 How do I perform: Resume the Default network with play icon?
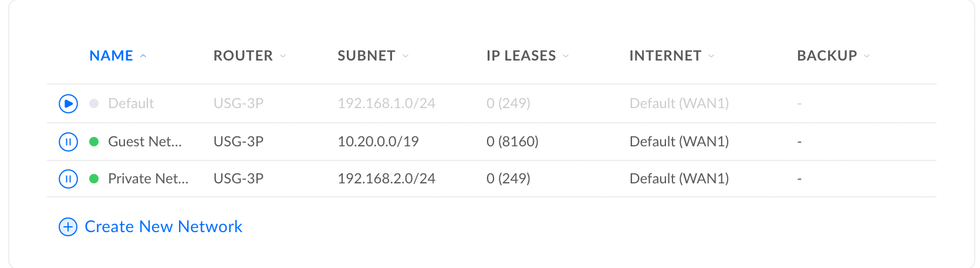click(69, 103)
